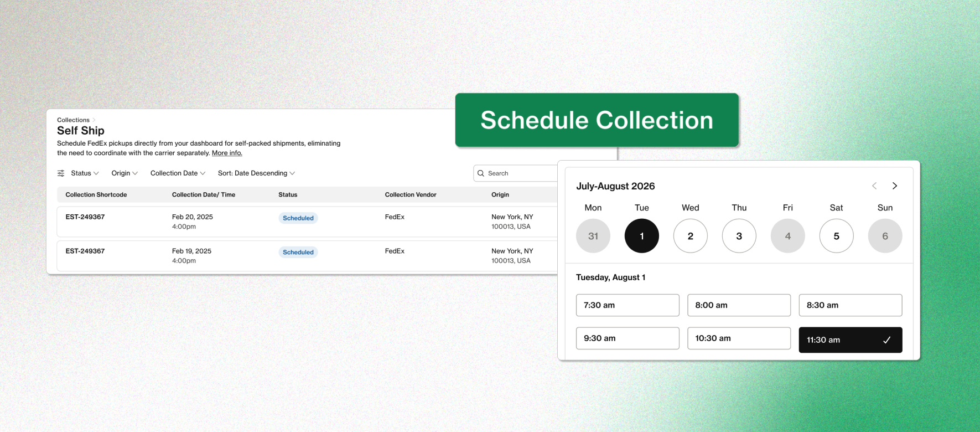Go to next week in calendar
Viewport: 980px width, 432px height.
894,186
